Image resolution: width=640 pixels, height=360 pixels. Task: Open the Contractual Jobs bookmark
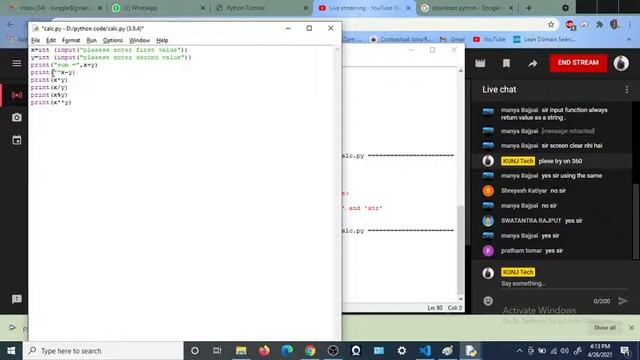pos(401,39)
